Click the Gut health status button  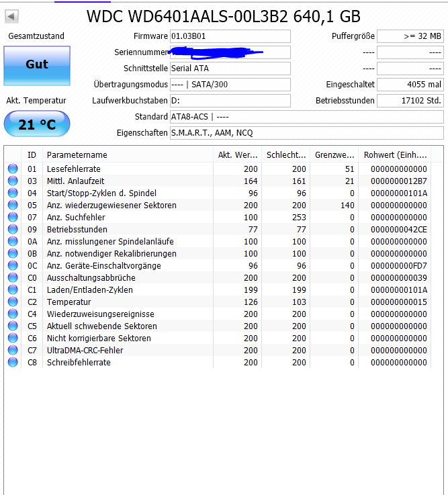coord(37,66)
